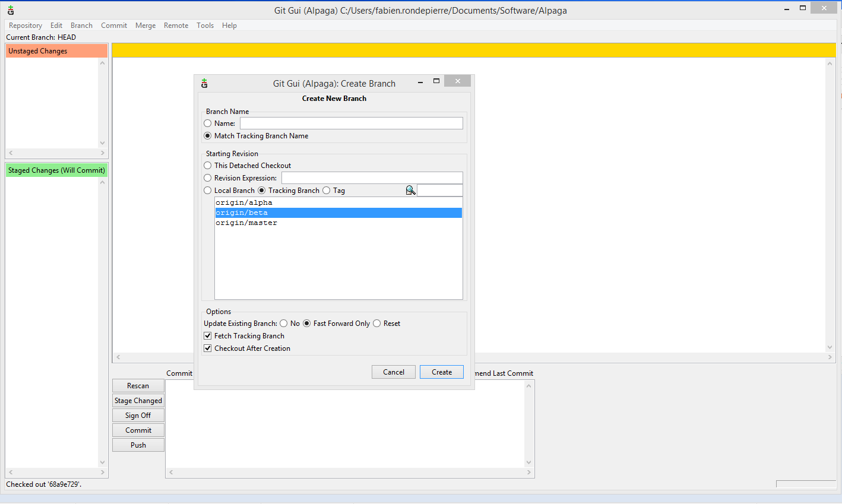Viewport: 842px width, 504px height.
Task: Open the Remote menu
Action: [x=176, y=26]
